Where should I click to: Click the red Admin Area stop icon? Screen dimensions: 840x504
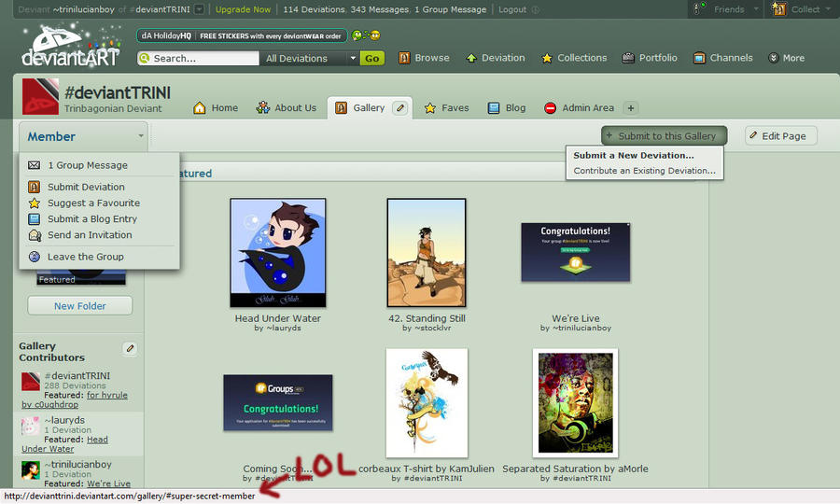click(x=550, y=108)
